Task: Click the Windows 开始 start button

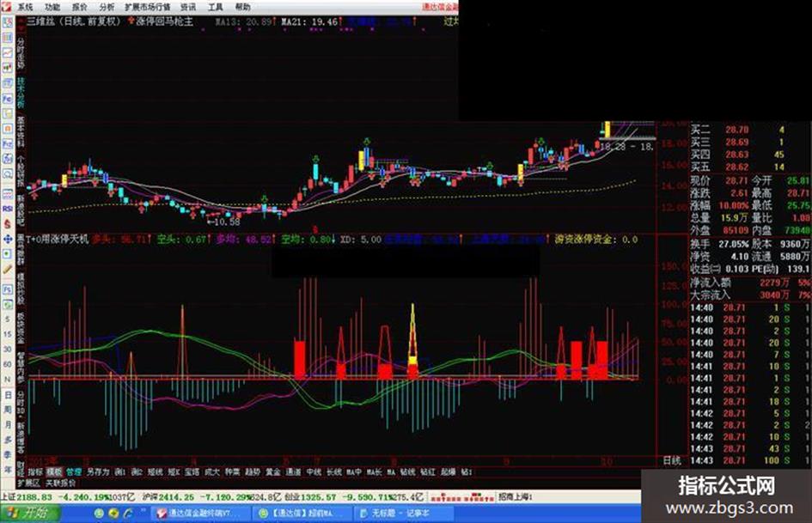Action: [x=30, y=514]
